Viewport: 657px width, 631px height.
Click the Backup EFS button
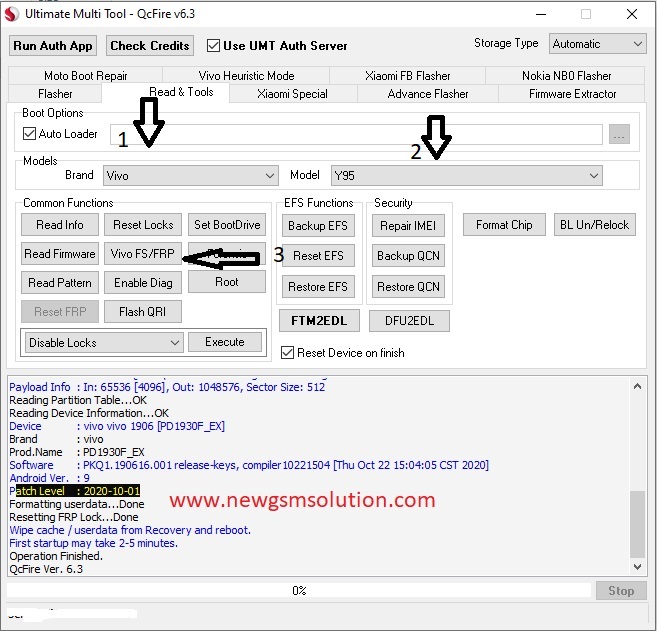(318, 225)
